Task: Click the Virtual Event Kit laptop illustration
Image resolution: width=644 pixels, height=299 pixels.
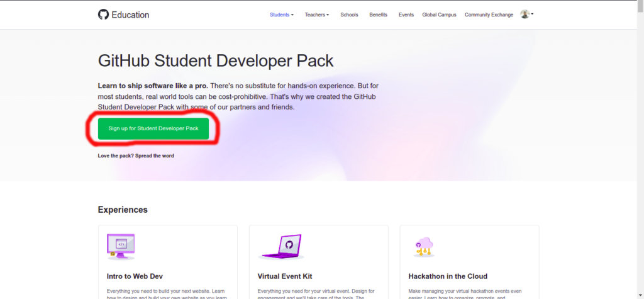Action: tap(281, 247)
